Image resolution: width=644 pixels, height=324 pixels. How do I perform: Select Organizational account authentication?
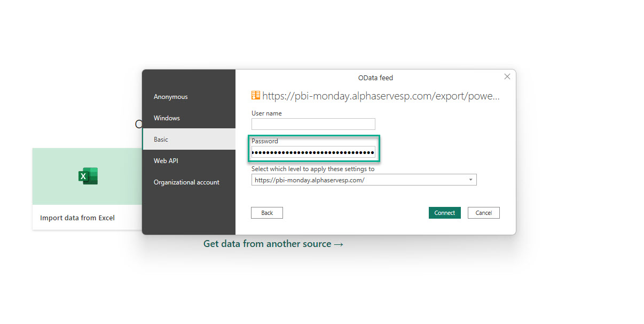tap(186, 182)
